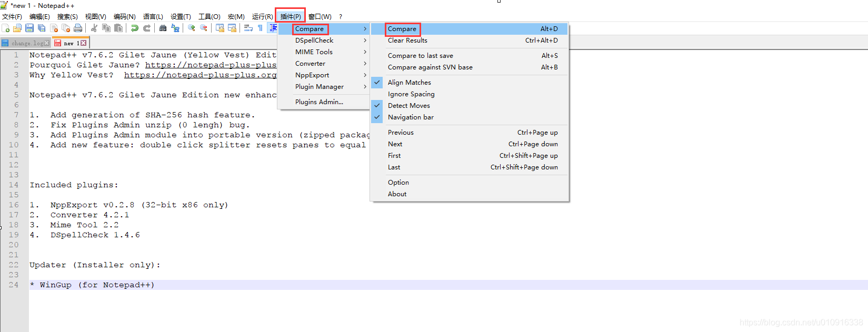The height and width of the screenshot is (332, 868).
Task: Open the 设置(T) menu
Action: tap(181, 17)
